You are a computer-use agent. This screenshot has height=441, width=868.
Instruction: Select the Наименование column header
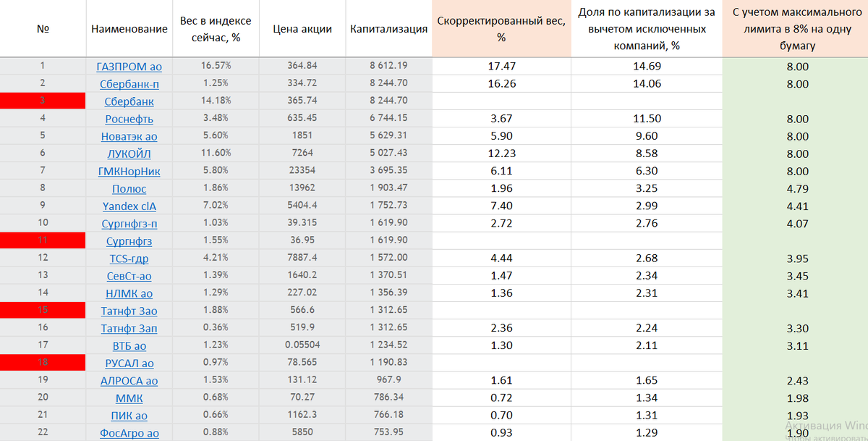coord(129,29)
